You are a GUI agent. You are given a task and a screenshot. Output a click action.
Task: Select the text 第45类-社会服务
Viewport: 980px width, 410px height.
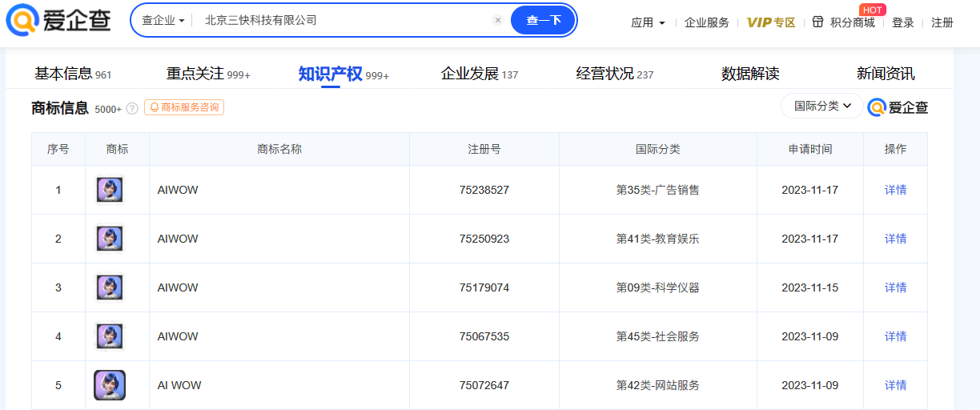tap(658, 336)
